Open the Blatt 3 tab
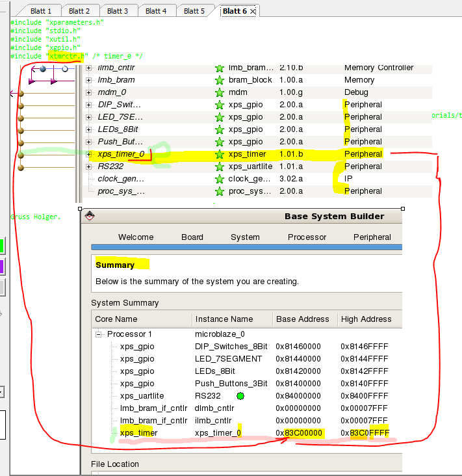Viewport: 462px width, 476px height. (x=118, y=11)
